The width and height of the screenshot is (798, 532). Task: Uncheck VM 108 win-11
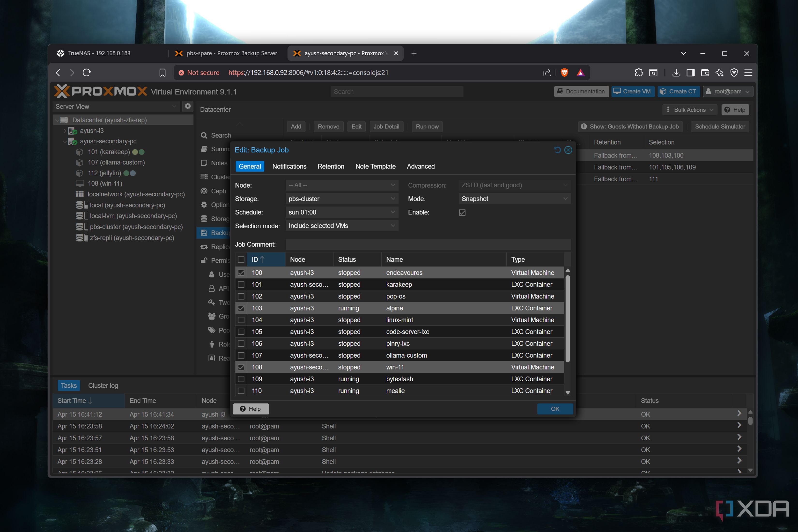point(241,367)
